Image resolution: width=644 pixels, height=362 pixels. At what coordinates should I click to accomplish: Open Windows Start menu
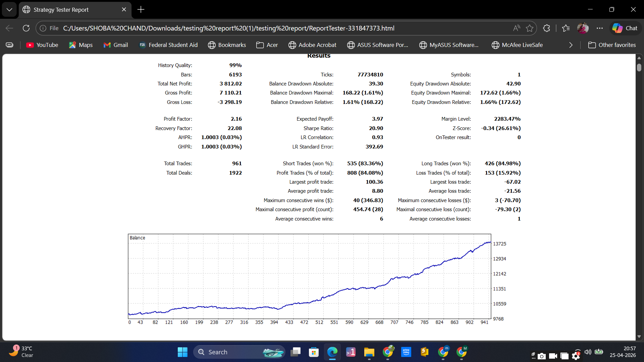click(x=182, y=352)
